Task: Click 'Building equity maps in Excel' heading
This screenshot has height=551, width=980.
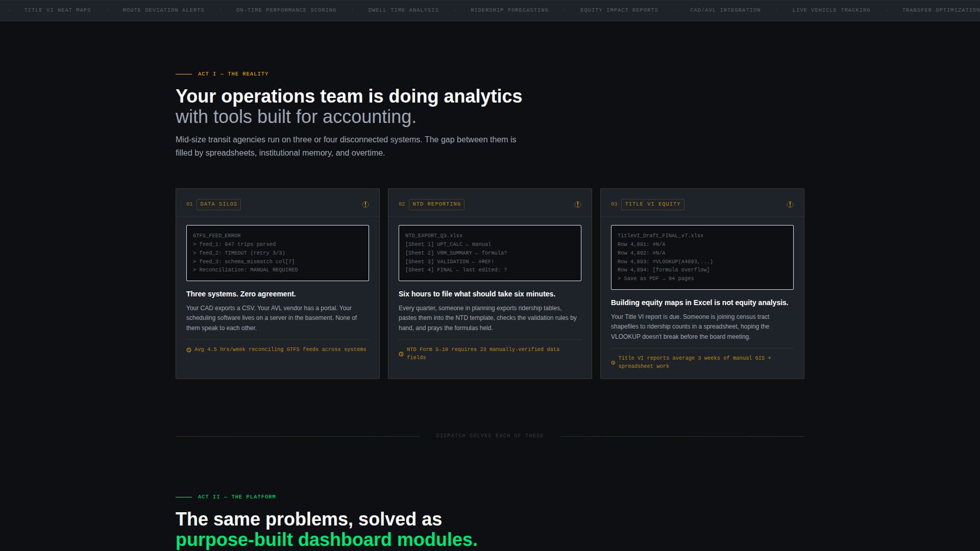Action: (699, 303)
